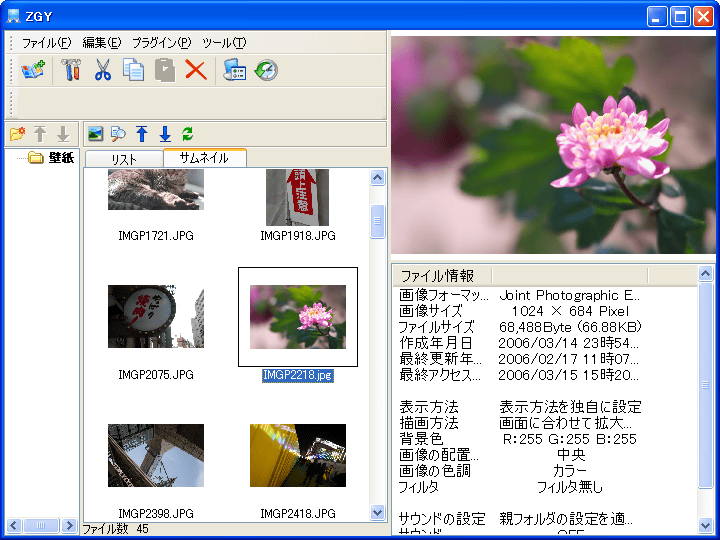Select thumbnail IMGP2418.JPG yellow night photo

tap(298, 456)
